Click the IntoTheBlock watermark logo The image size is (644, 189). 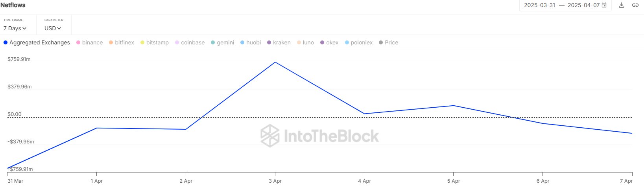(319, 136)
